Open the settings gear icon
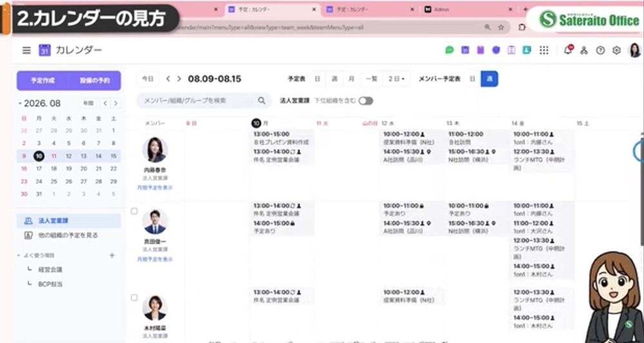Image resolution: width=644 pixels, height=343 pixels. [616, 50]
